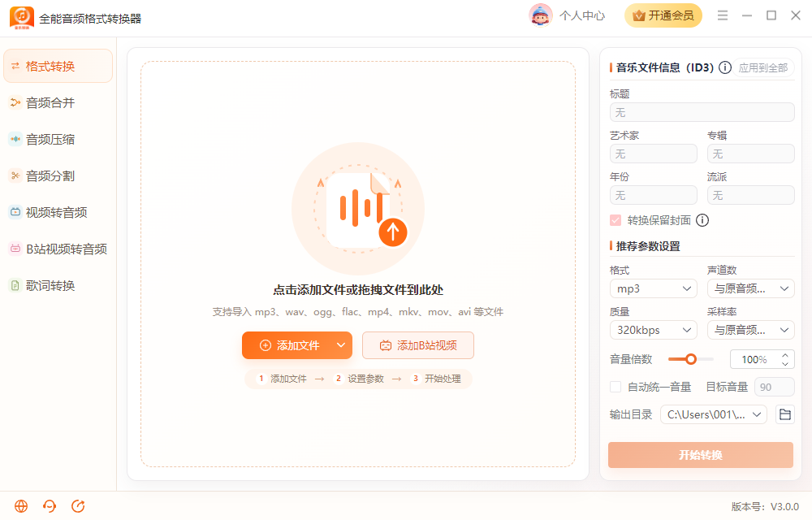Image resolution: width=812 pixels, height=520 pixels.
Task: Expand the 格式 mp3 dropdown
Action: [x=654, y=288]
